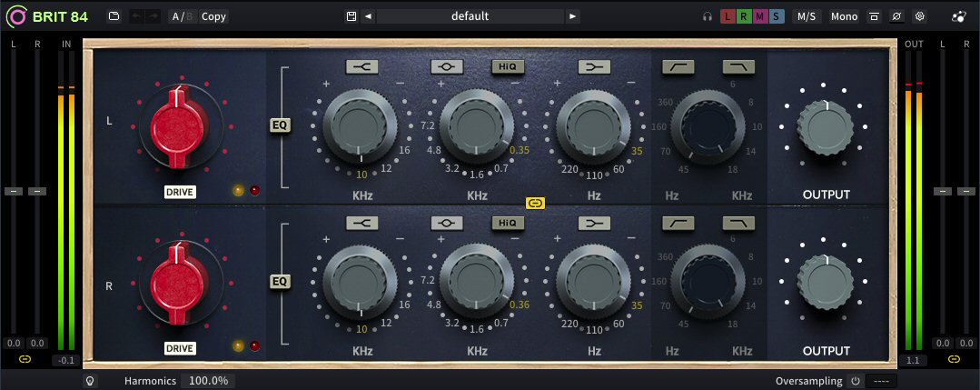Toggle the input fader link icon
Viewport: 980px width, 390px height.
(x=25, y=360)
